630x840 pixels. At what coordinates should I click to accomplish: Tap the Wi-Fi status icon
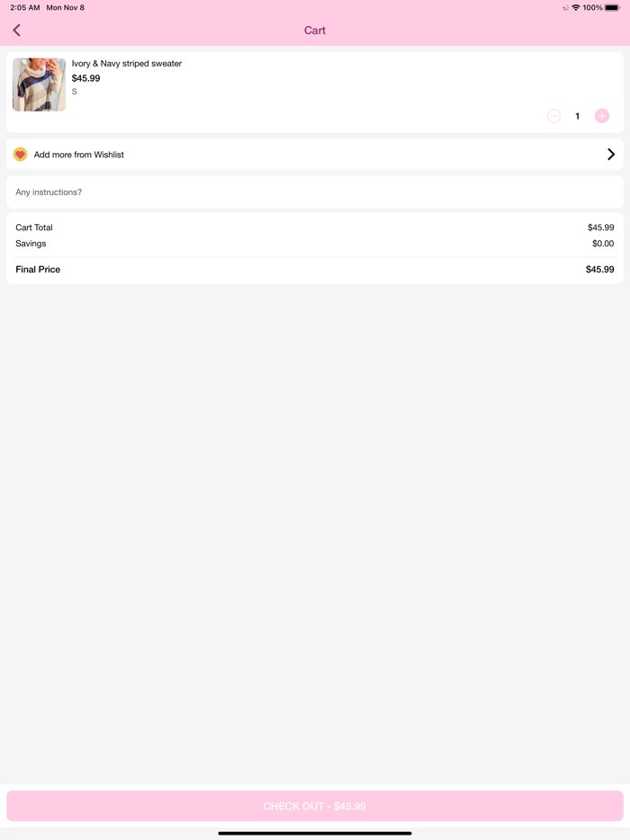tap(576, 7)
